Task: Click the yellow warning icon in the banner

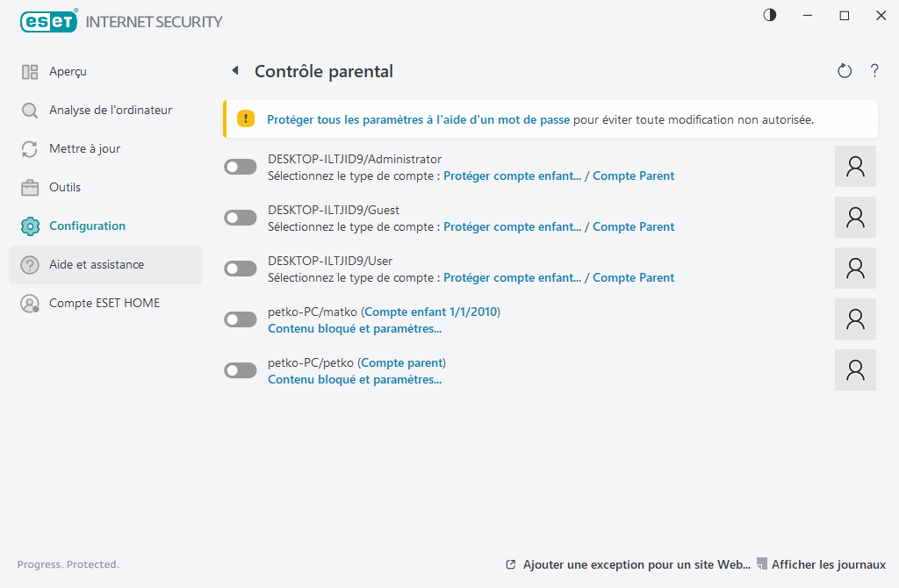Action: 246,119
